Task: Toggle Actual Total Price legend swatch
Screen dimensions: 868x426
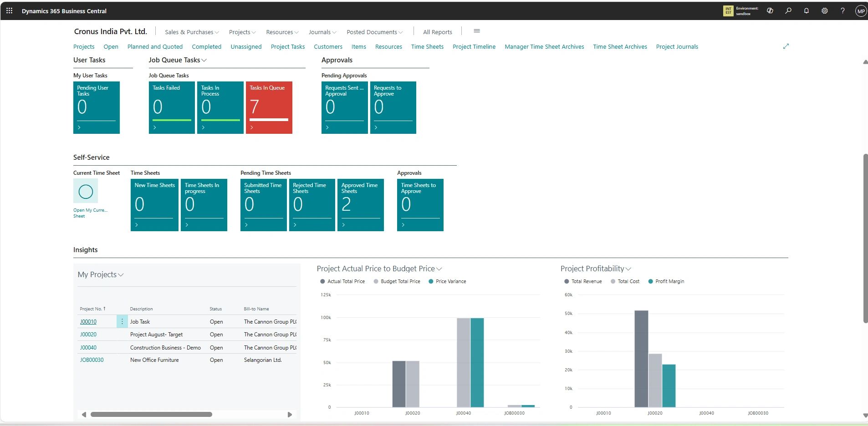Action: point(322,281)
